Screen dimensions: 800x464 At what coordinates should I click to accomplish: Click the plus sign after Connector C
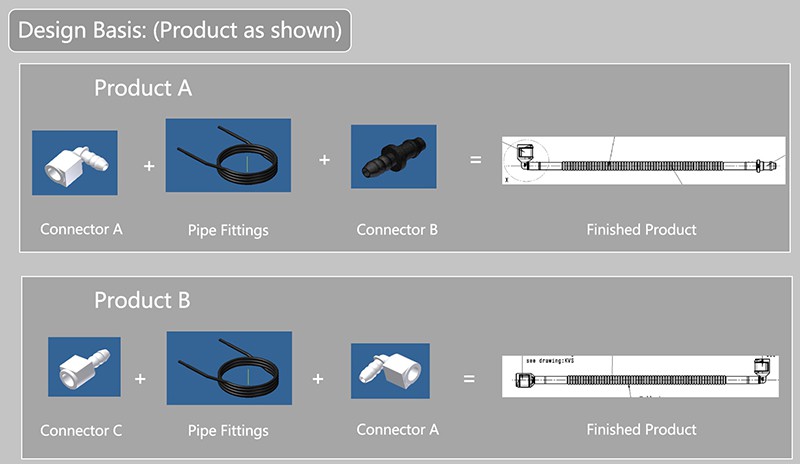tap(140, 379)
